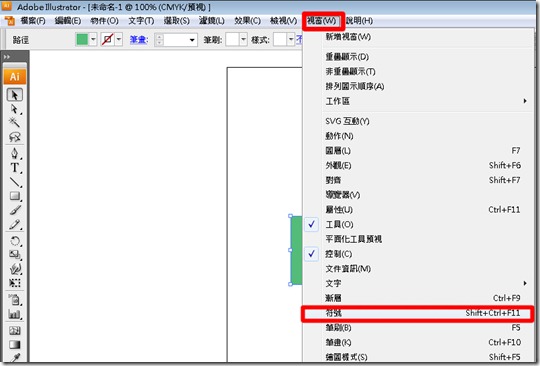The image size is (540, 366).
Task: Select the Mesh tool
Action: [15, 331]
